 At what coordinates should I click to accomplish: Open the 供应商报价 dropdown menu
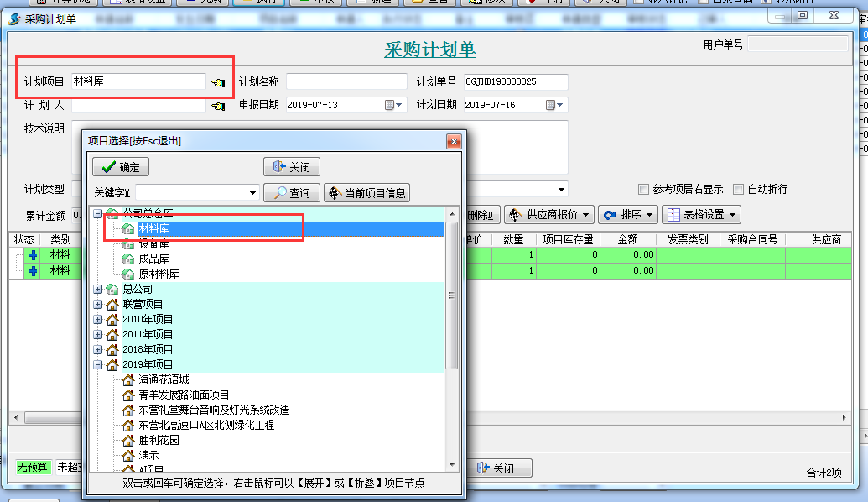point(549,215)
